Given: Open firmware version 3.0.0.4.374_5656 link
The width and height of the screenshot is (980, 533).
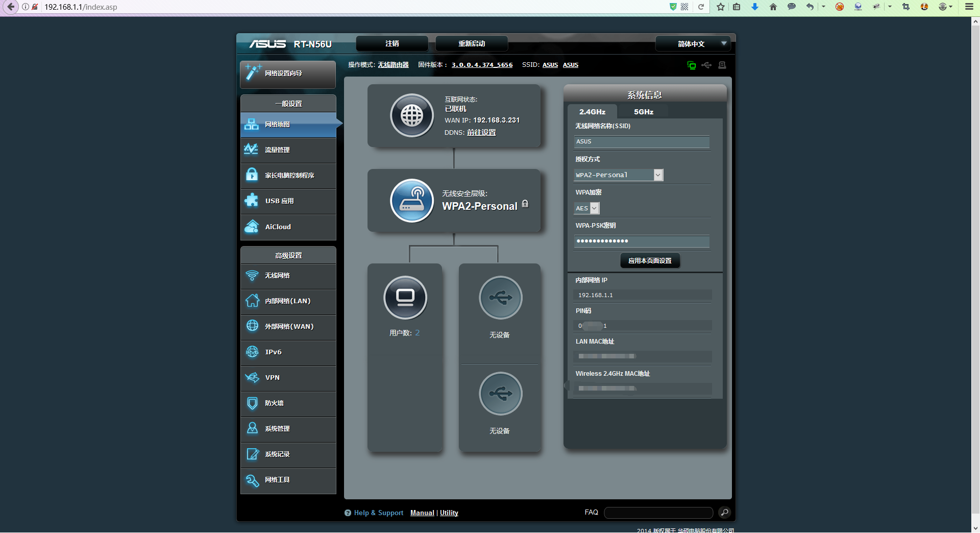Looking at the screenshot, I should click(482, 65).
